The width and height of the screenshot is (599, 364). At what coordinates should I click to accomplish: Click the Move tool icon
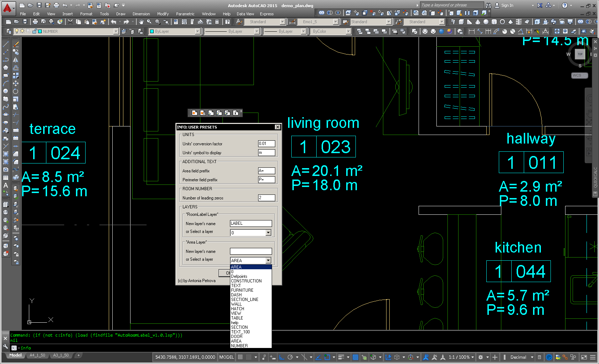click(x=16, y=83)
